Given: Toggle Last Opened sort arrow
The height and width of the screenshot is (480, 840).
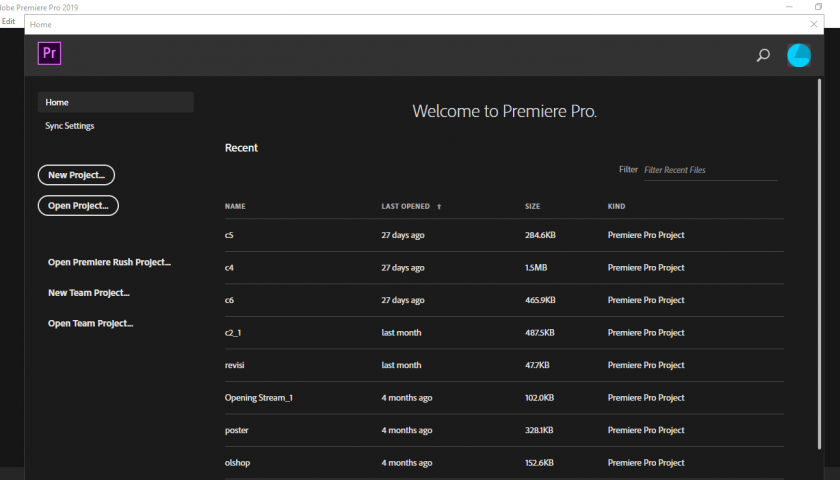Looking at the screenshot, I should click(x=439, y=206).
